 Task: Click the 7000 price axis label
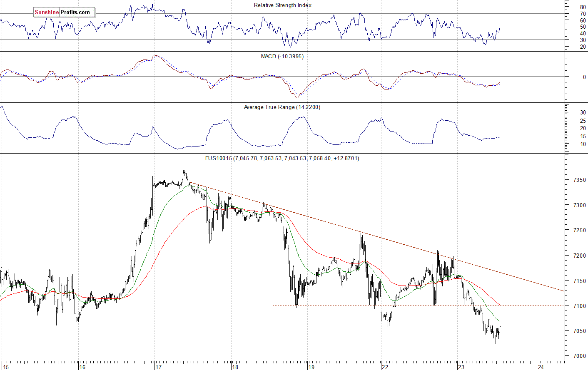tap(580, 356)
